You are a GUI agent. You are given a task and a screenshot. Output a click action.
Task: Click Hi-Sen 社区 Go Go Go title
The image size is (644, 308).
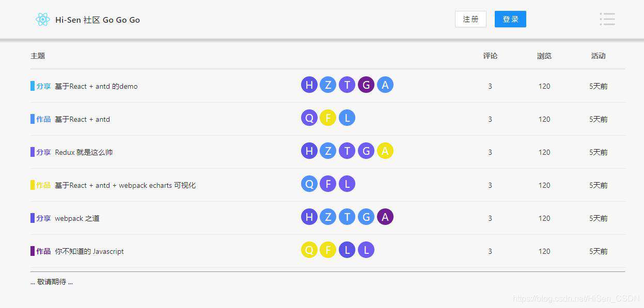98,20
